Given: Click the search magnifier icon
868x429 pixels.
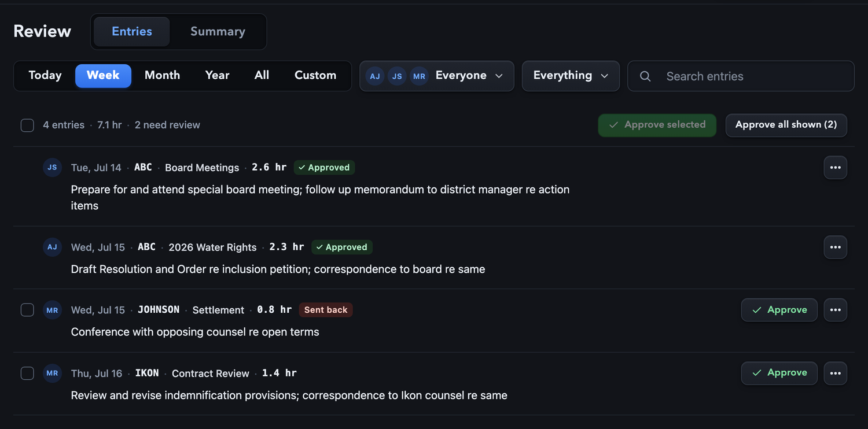Looking at the screenshot, I should (645, 76).
